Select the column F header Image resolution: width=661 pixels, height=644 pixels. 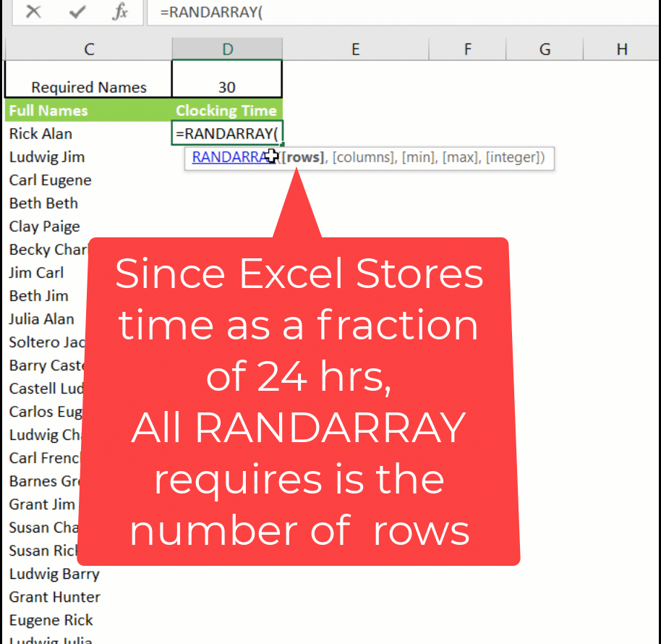coord(467,48)
